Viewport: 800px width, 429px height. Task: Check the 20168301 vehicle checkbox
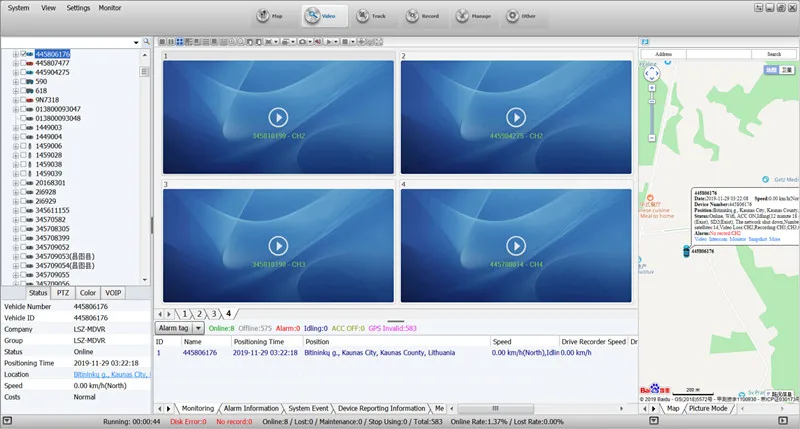[x=23, y=183]
